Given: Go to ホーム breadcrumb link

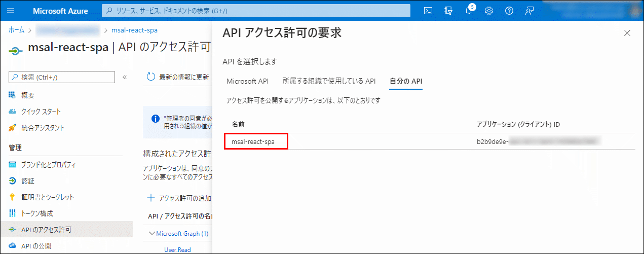Looking at the screenshot, I should 16,30.
